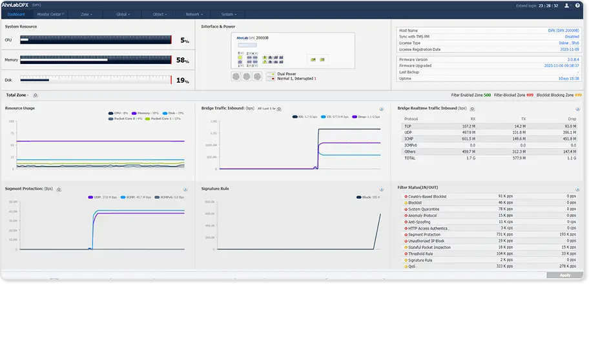Expand the Network menu dropdown

click(194, 14)
